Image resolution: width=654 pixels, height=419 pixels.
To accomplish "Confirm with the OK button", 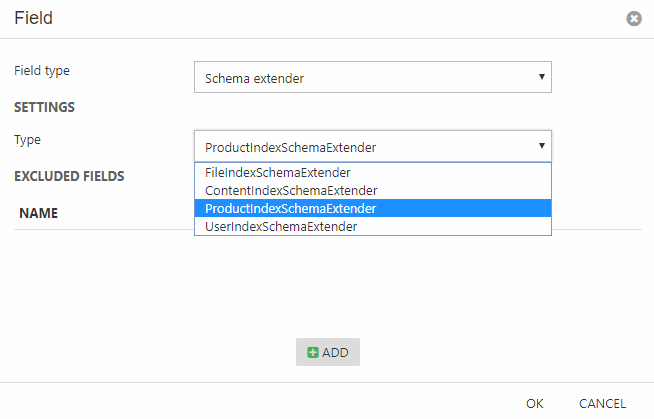I will [535, 403].
